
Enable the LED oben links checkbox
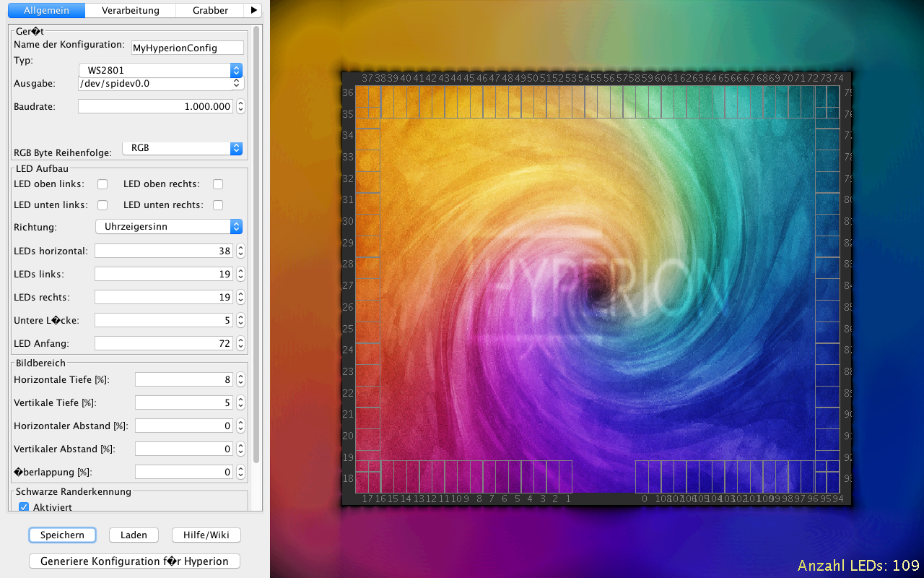tap(103, 184)
